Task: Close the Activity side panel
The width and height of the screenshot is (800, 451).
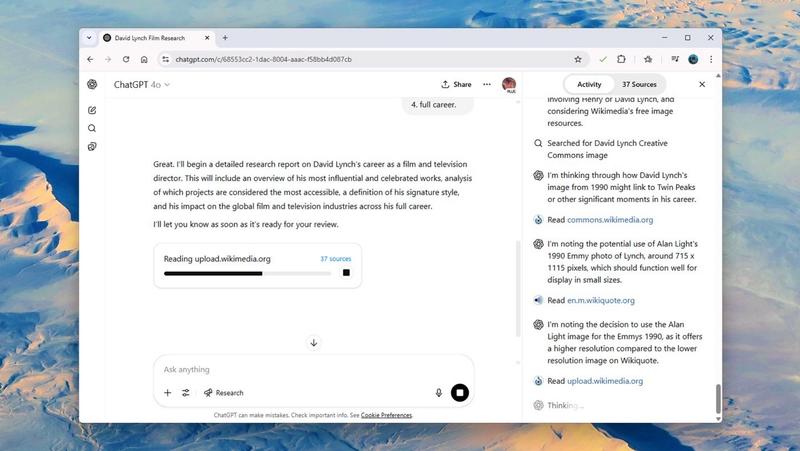Action: (702, 84)
